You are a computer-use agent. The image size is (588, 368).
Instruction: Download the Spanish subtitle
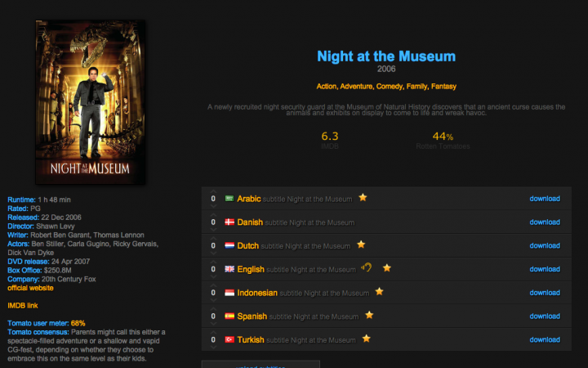(x=545, y=316)
